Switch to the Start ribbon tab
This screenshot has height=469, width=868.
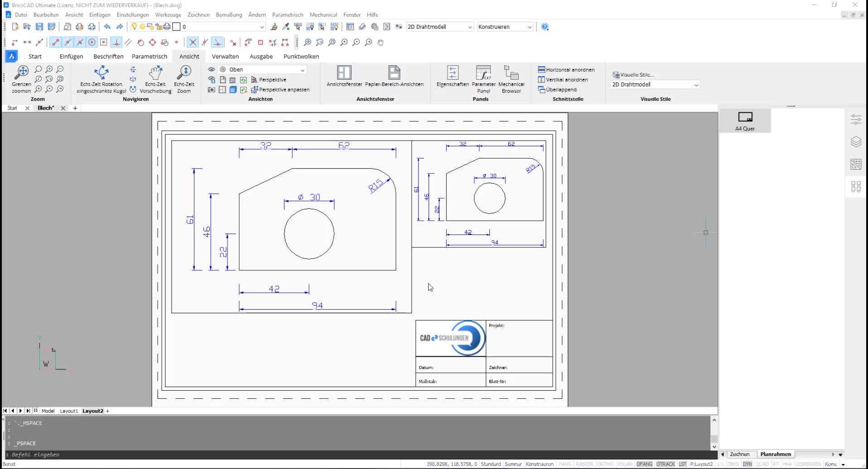(35, 57)
